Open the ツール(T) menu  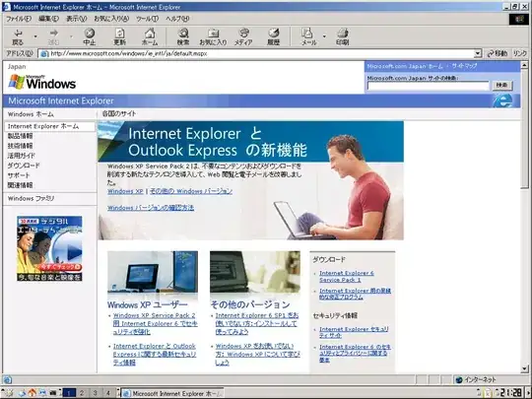point(147,19)
